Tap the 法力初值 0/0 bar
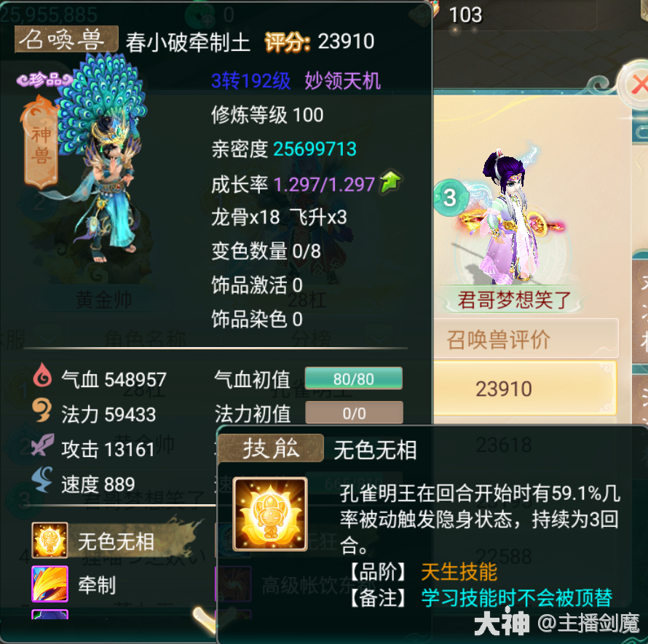Image resolution: width=648 pixels, height=644 pixels. coord(354,413)
